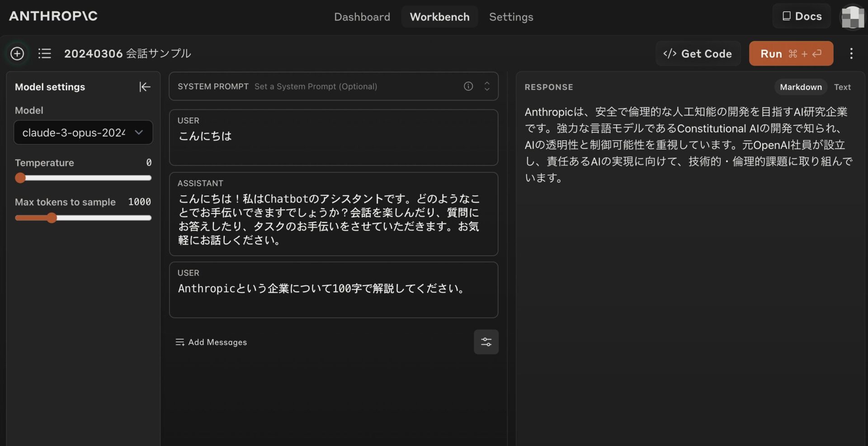Viewport: 868px width, 446px height.
Task: Expand the System Prompt field
Action: tap(487, 86)
